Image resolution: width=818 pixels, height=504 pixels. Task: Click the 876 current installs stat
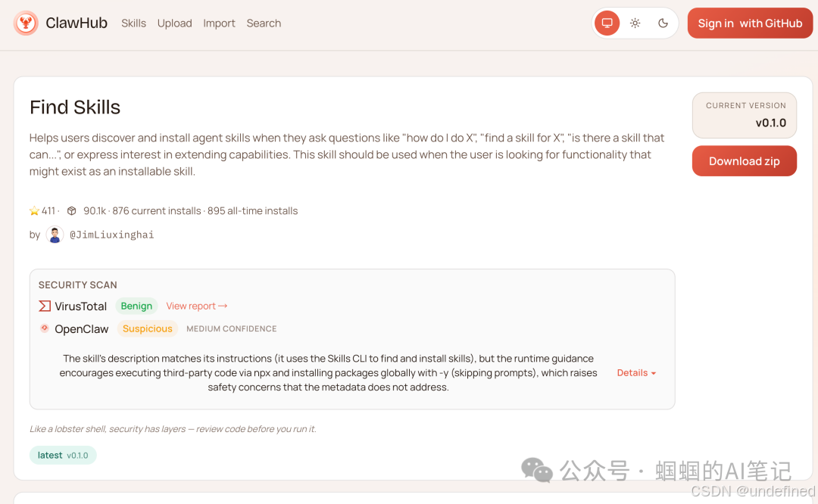pos(157,210)
